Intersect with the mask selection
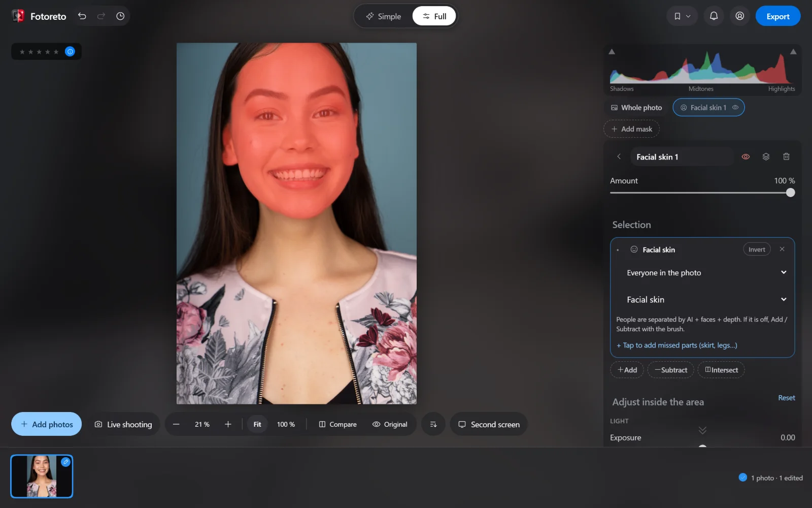The height and width of the screenshot is (508, 812). [721, 370]
